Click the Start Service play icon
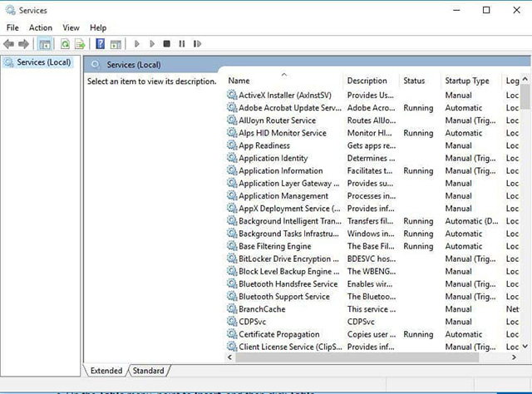The width and height of the screenshot is (532, 394). pyautogui.click(x=136, y=44)
